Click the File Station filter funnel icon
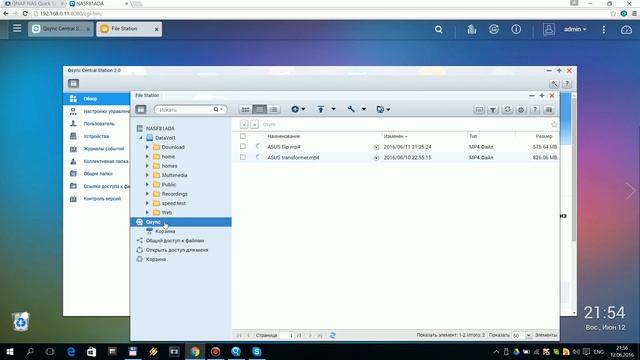Viewport: 640px width, 360px height. tap(493, 110)
